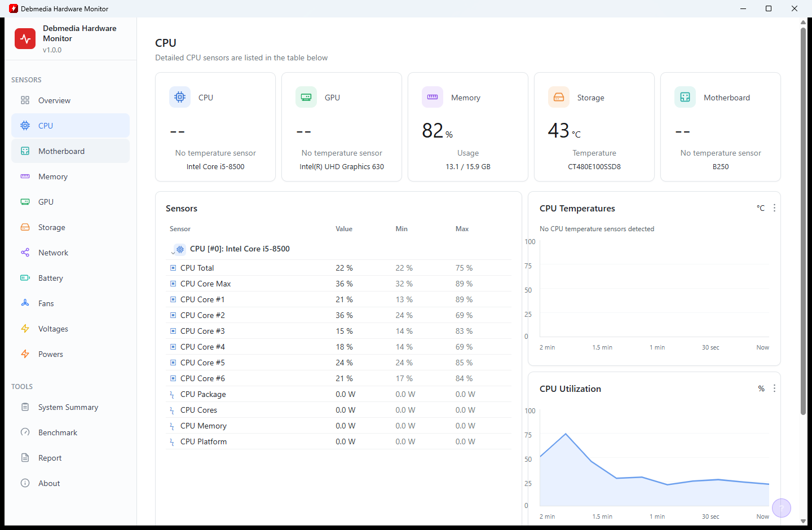The image size is (812, 530).
Task: Open Benchmark via its gauge icon
Action: click(25, 432)
